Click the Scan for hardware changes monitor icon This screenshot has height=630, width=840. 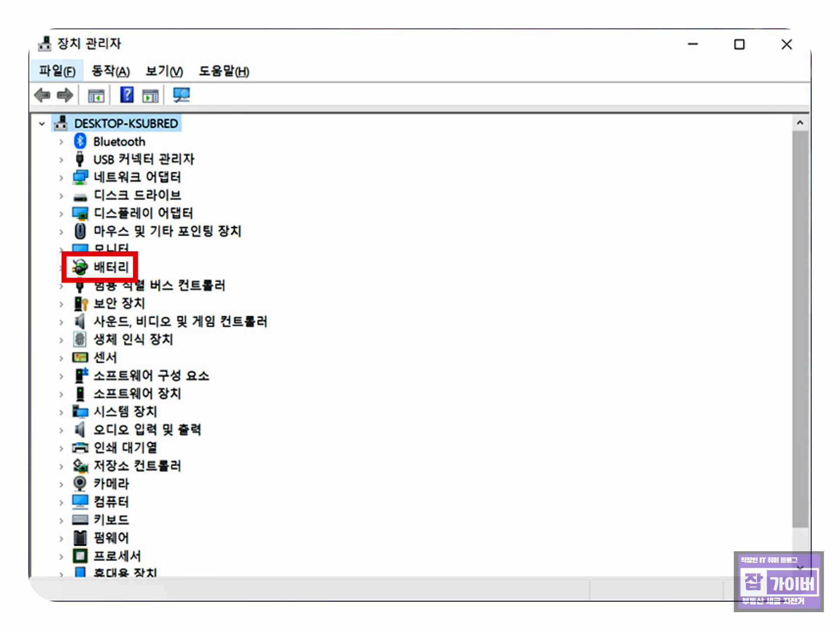(181, 95)
